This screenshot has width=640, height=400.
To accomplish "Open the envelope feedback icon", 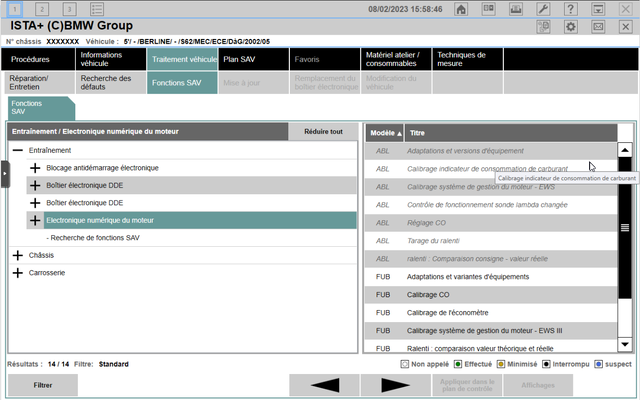I will pos(598,27).
